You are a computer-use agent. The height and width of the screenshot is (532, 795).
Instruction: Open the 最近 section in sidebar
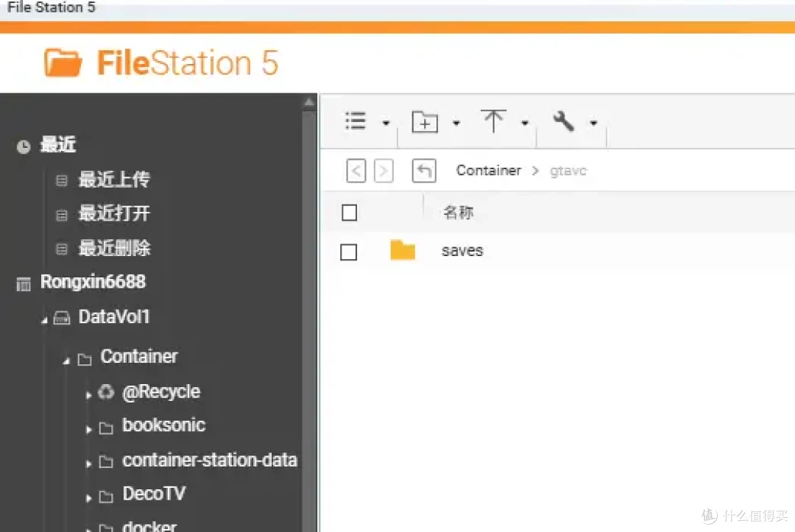[58, 144]
